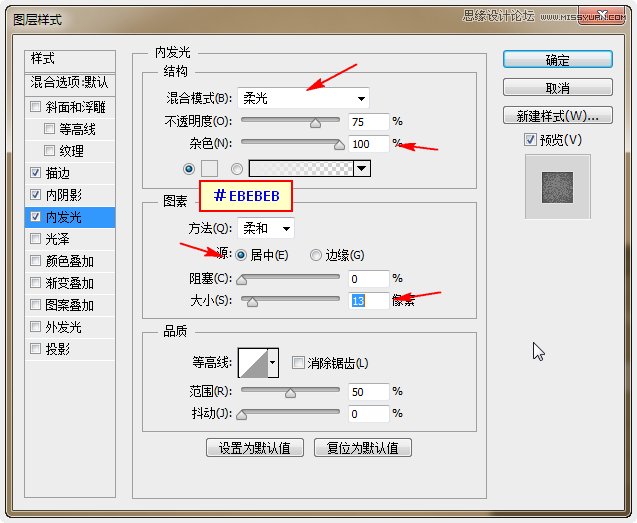Select the 外发光 style entry label
This screenshot has width=637, height=523.
(63, 327)
